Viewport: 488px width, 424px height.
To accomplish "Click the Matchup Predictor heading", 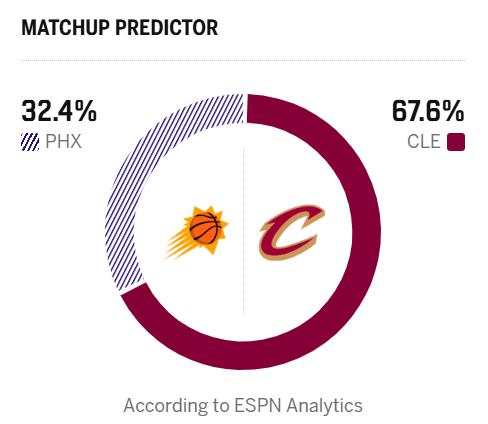I will tap(120, 27).
